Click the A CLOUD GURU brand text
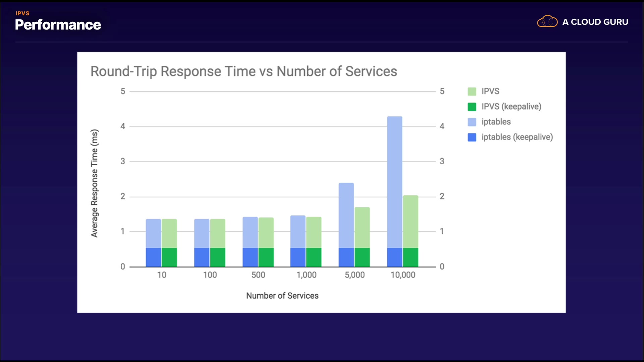 pyautogui.click(x=595, y=22)
